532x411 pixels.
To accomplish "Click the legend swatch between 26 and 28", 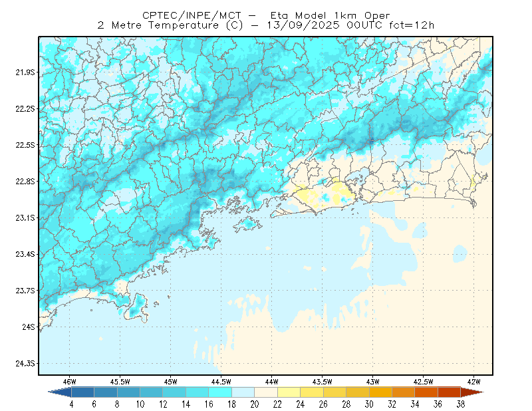I will 335,392.
